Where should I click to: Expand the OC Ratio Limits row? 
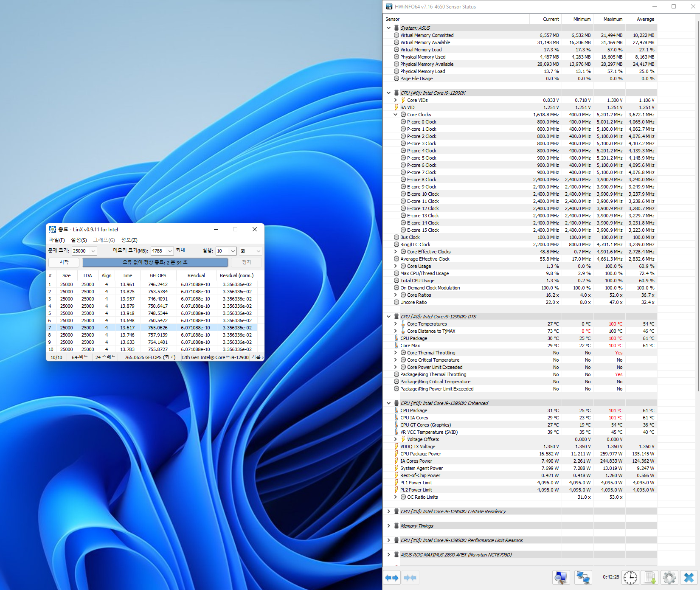point(396,497)
